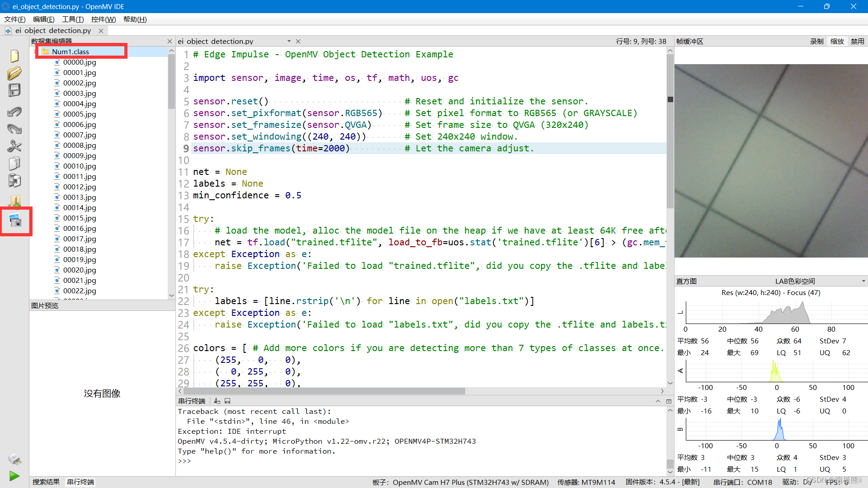The height and width of the screenshot is (488, 868).
Task: Collapse the Num1.class folder tree arrow
Action: coord(35,52)
